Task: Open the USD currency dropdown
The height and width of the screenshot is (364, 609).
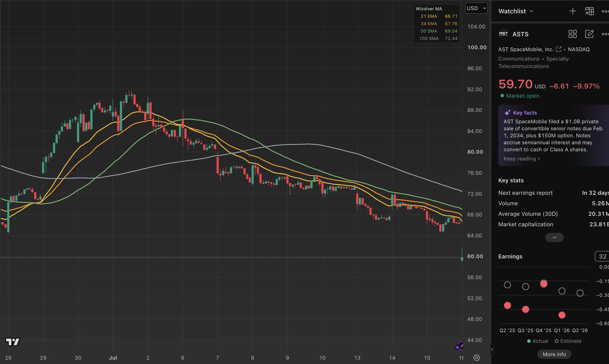Action: pyautogui.click(x=476, y=8)
